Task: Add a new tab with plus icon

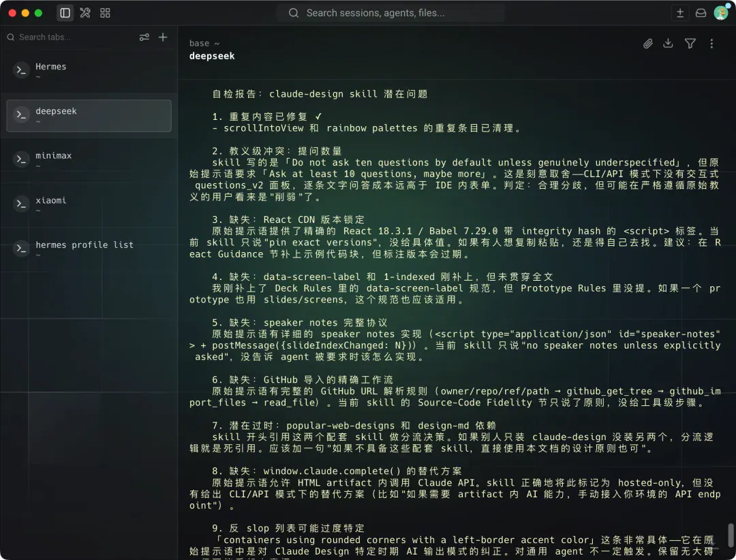Action: (x=163, y=37)
